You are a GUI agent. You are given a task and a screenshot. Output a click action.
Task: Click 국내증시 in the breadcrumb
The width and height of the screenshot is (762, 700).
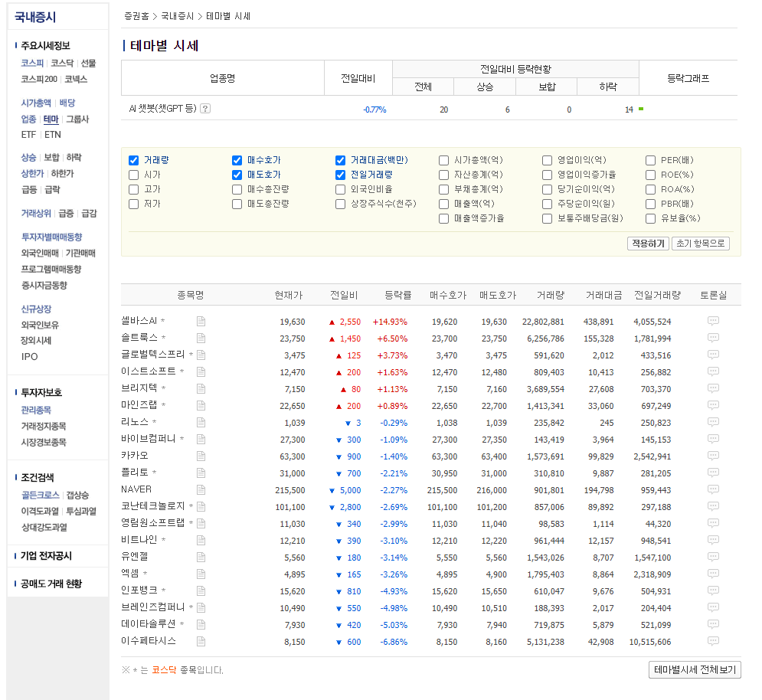178,17
